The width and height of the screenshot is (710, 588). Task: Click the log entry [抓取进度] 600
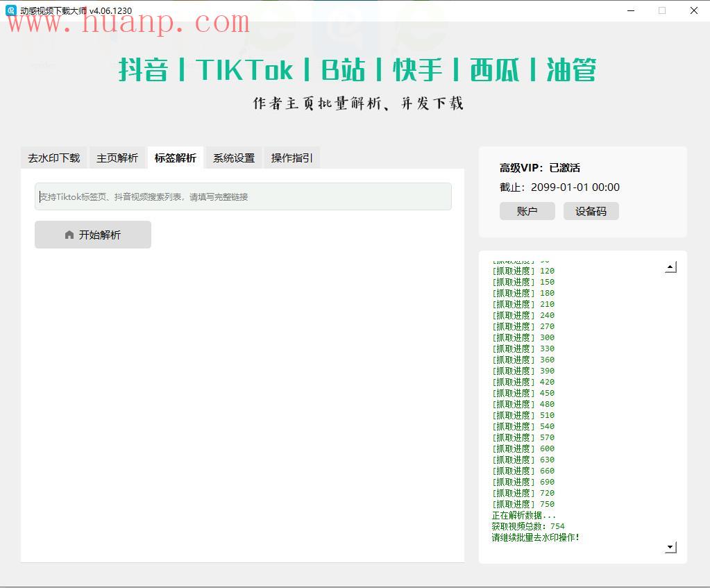tap(523, 448)
